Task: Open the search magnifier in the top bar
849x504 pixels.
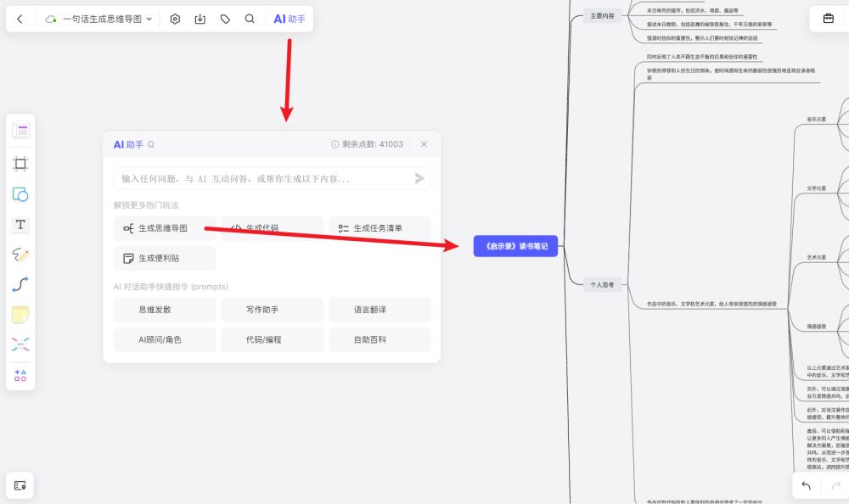Action: (x=251, y=18)
